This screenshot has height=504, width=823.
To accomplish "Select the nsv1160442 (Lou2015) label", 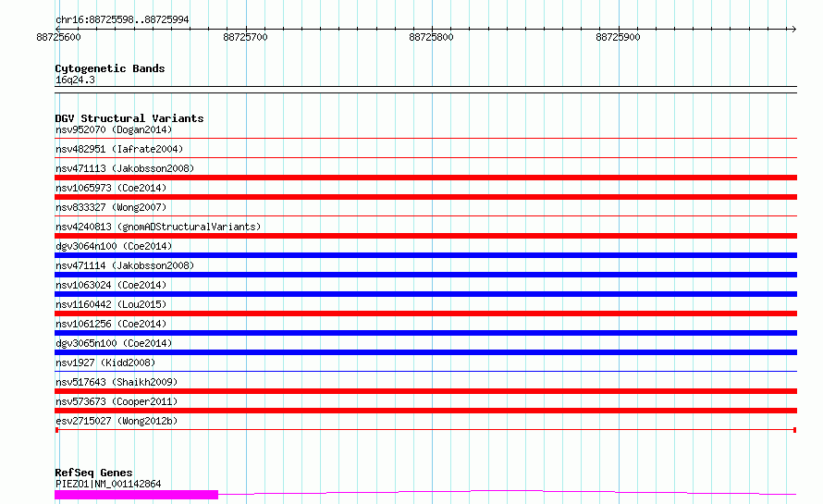I will pos(111,304).
